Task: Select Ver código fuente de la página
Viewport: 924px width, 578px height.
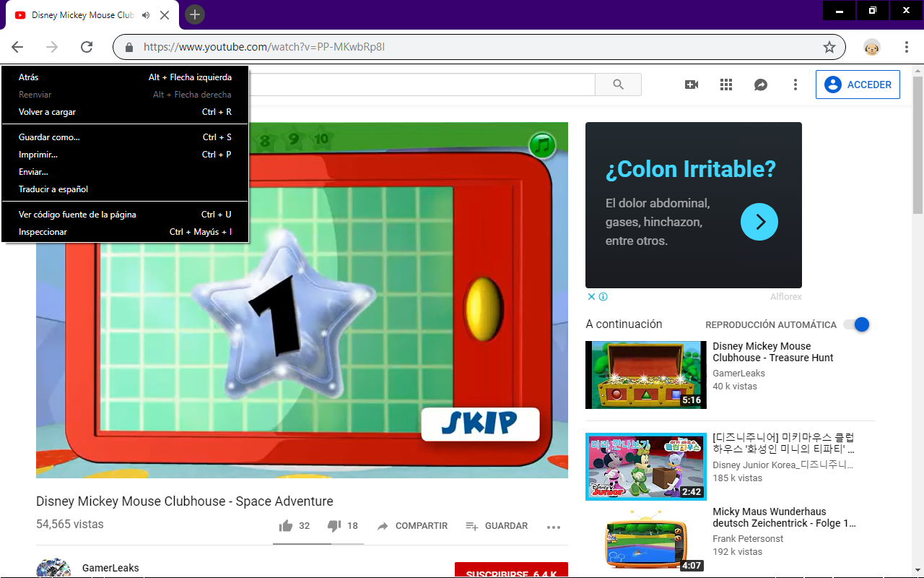Action: (125, 215)
